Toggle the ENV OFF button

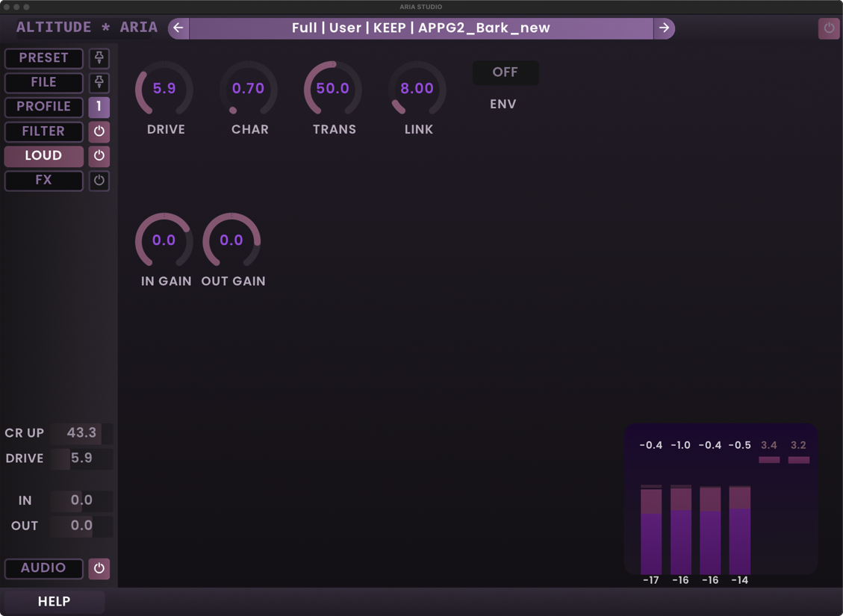tap(505, 72)
